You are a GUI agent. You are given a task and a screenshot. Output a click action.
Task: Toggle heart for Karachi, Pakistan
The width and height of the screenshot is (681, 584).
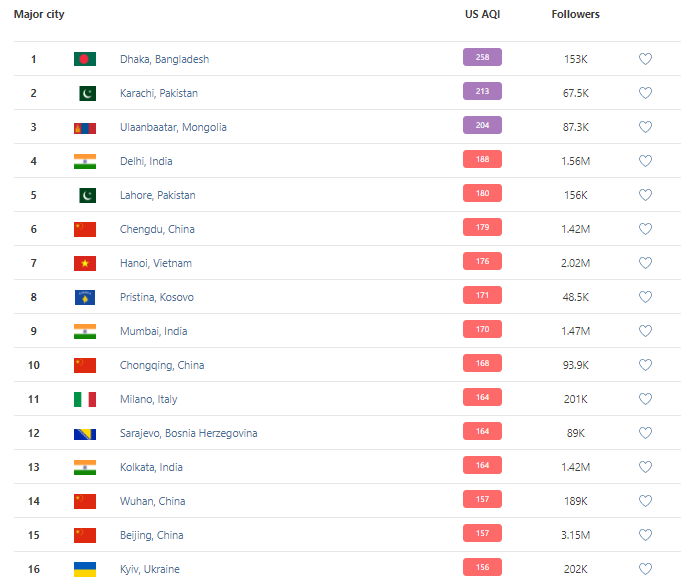pos(645,93)
